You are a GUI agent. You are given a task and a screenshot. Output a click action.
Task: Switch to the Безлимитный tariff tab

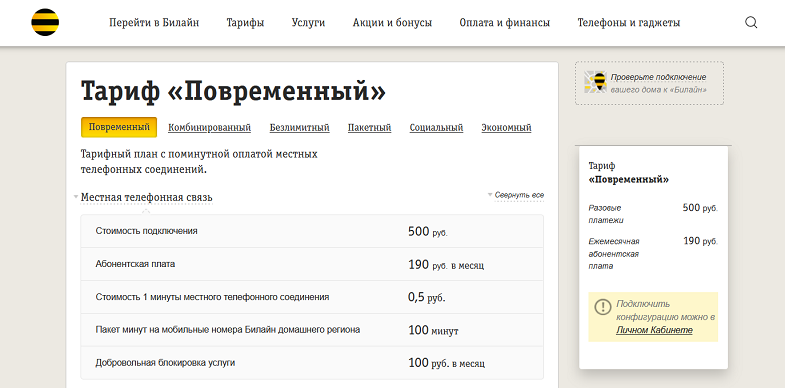[x=299, y=128]
